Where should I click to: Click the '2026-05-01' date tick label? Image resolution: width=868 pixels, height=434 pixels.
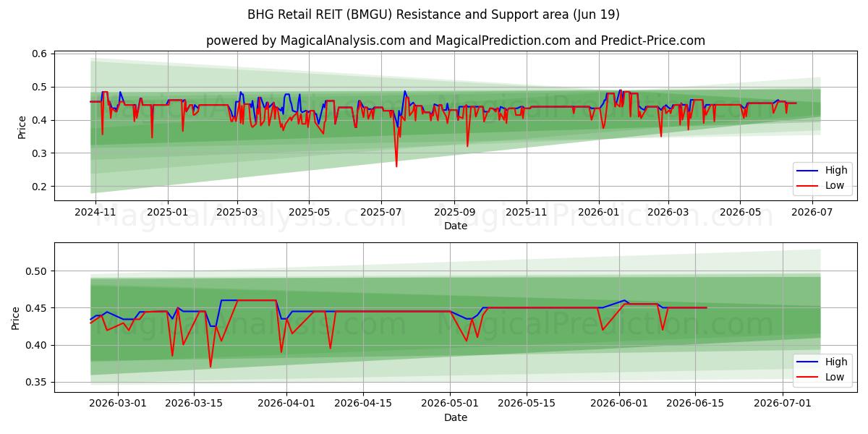pos(450,404)
